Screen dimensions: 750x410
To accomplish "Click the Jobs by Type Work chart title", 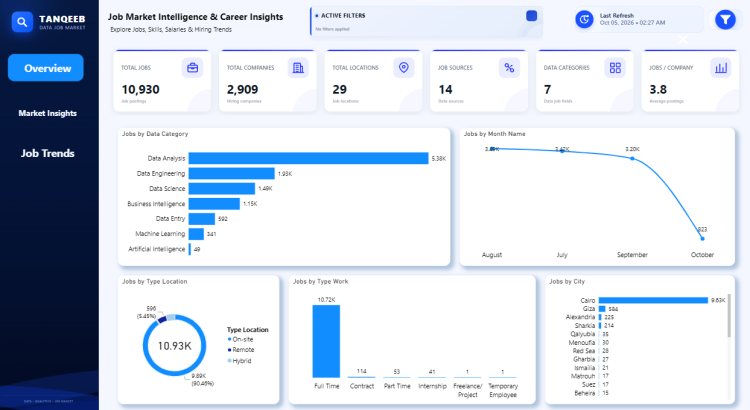I will point(320,281).
